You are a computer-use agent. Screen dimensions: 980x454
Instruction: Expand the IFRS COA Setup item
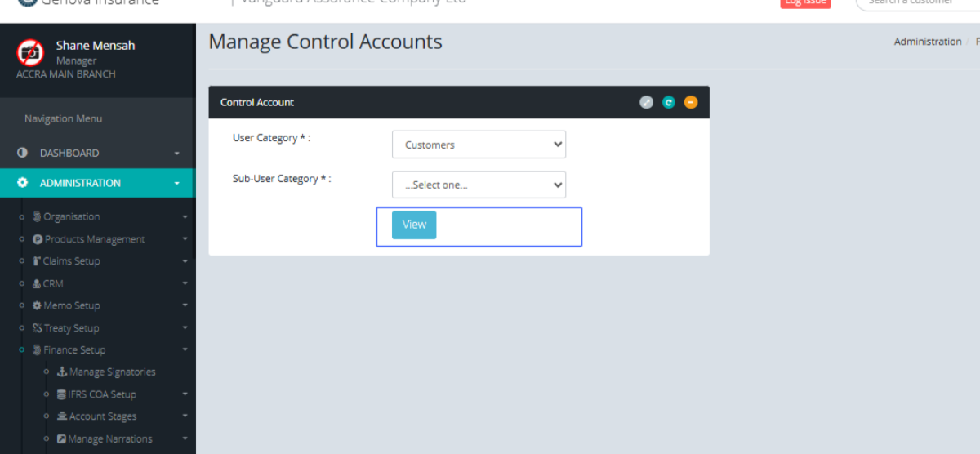[x=102, y=394]
